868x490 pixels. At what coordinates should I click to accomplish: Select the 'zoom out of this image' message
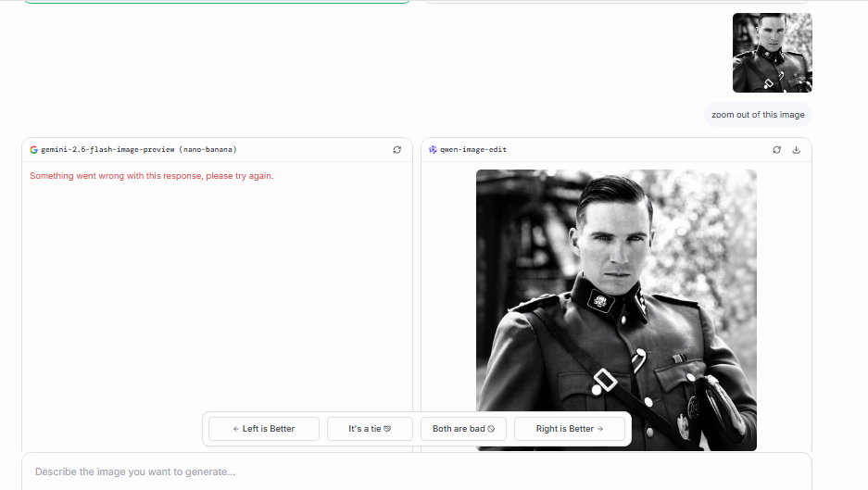point(758,115)
